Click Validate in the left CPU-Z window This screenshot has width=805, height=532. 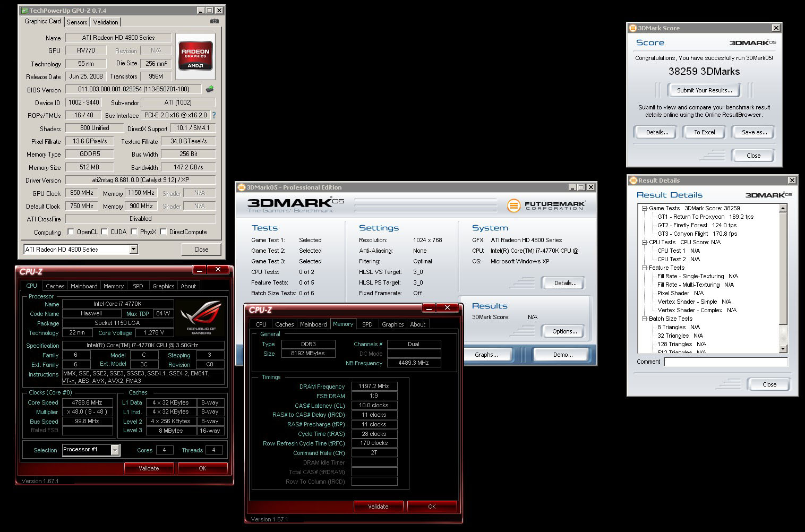(149, 468)
